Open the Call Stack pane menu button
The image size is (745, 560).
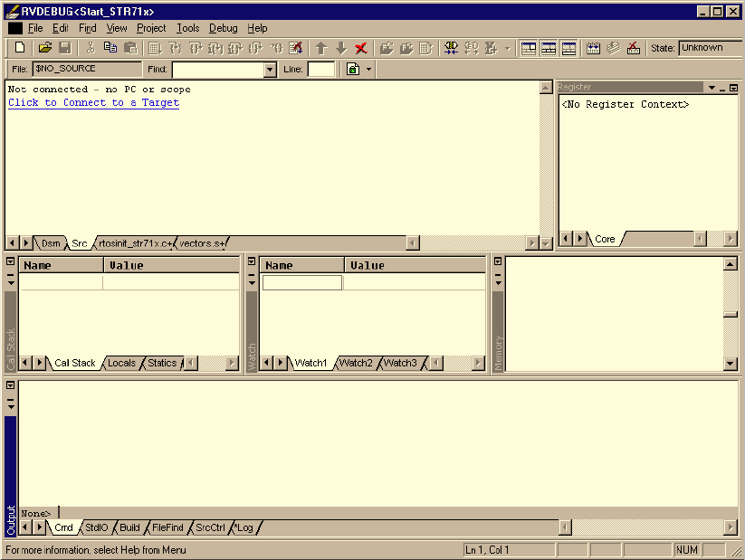[11, 261]
